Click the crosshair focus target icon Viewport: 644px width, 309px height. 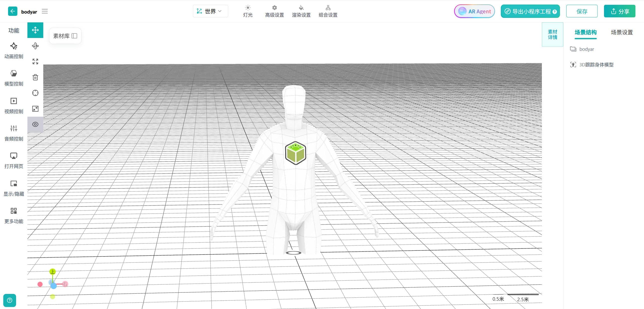point(35,93)
